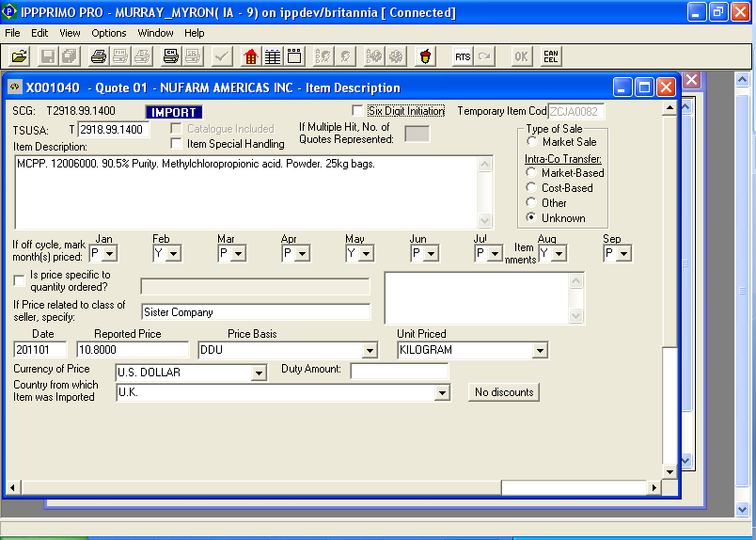Click the greyed redo arrow icon

click(x=484, y=56)
